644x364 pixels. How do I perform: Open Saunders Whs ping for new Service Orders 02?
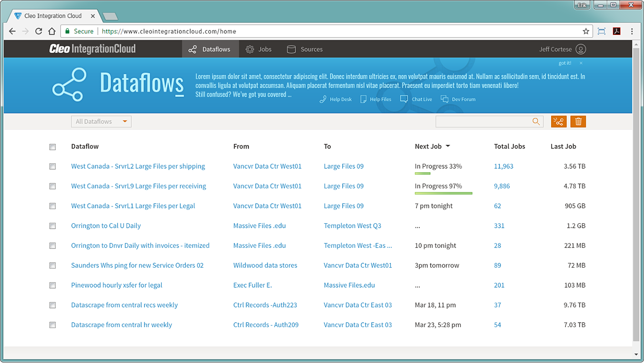pos(137,265)
